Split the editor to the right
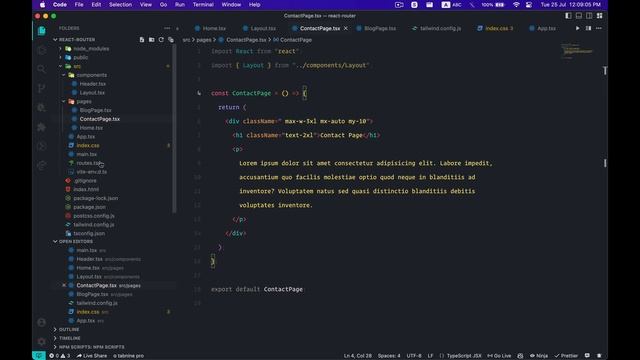Viewport: 640px width, 360px height. (588, 28)
